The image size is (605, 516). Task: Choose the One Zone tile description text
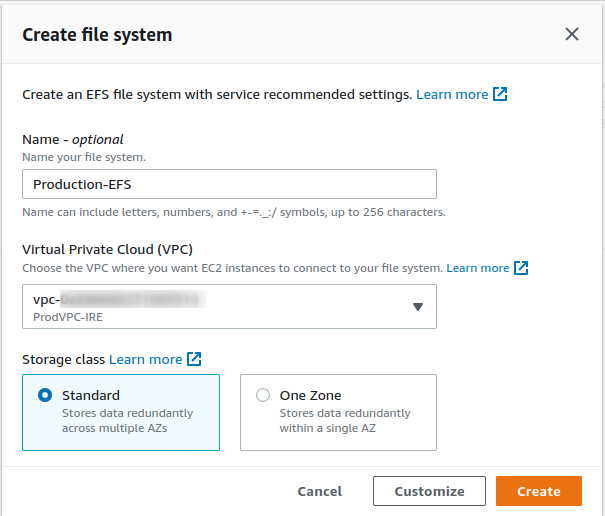pyautogui.click(x=345, y=420)
